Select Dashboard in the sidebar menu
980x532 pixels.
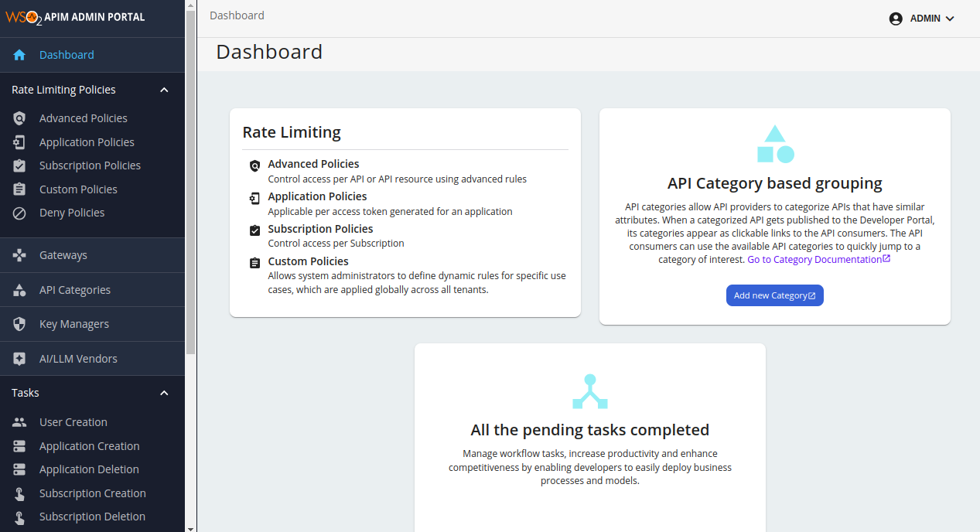coord(67,54)
